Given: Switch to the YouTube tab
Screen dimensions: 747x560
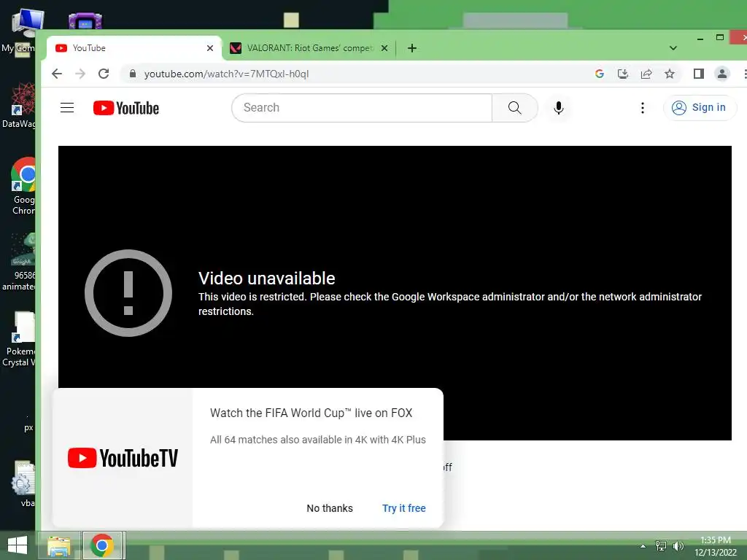Looking at the screenshot, I should pyautogui.click(x=135, y=48).
